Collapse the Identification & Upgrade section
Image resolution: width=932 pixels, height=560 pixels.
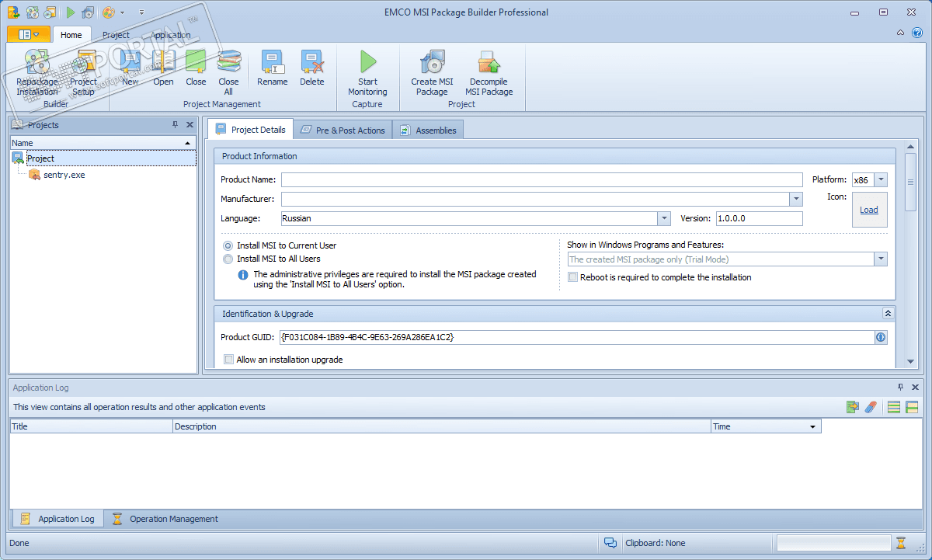point(888,313)
